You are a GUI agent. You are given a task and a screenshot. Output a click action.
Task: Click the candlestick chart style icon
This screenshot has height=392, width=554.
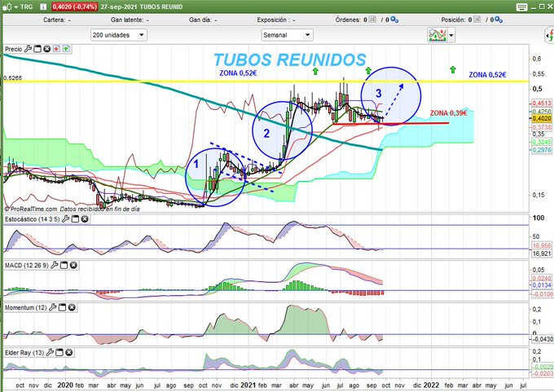(x=9, y=7)
